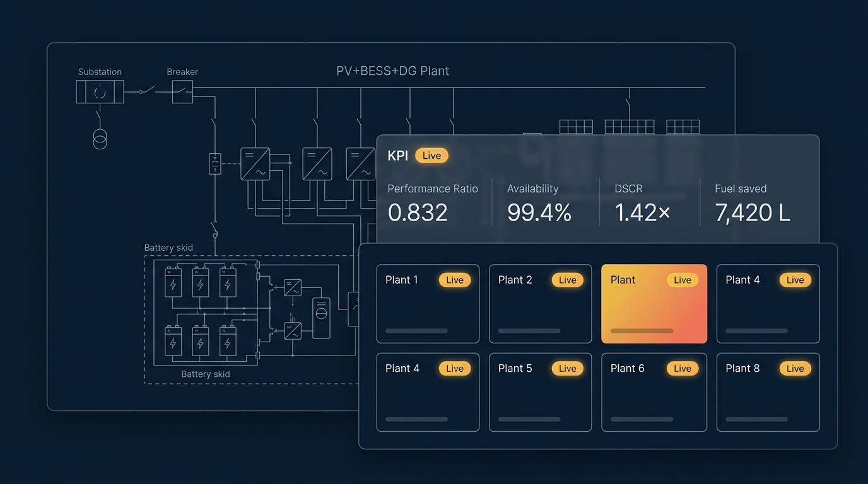868x484 pixels.
Task: Select the Substation symbol in the diagram
Action: click(x=100, y=92)
